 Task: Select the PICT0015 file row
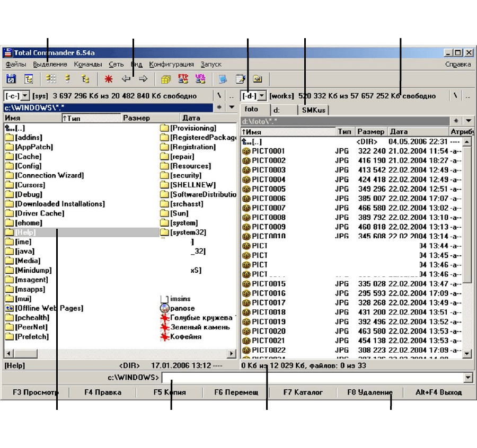tap(352, 284)
